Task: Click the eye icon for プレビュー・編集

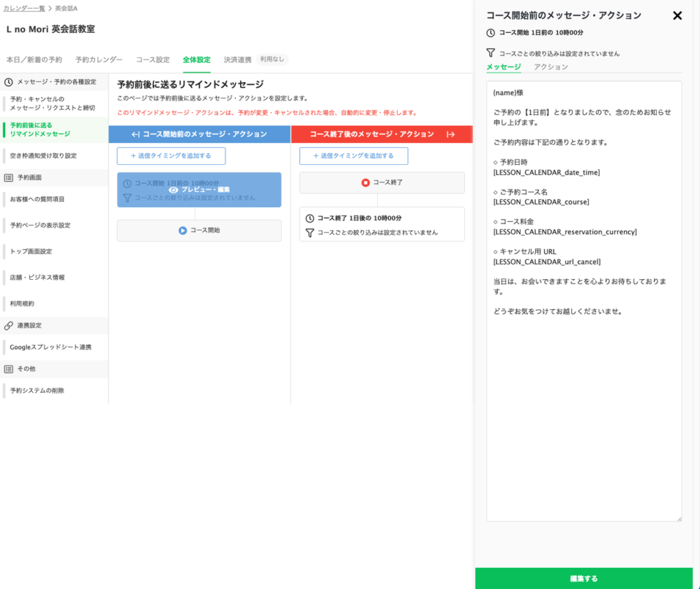Action: point(174,189)
